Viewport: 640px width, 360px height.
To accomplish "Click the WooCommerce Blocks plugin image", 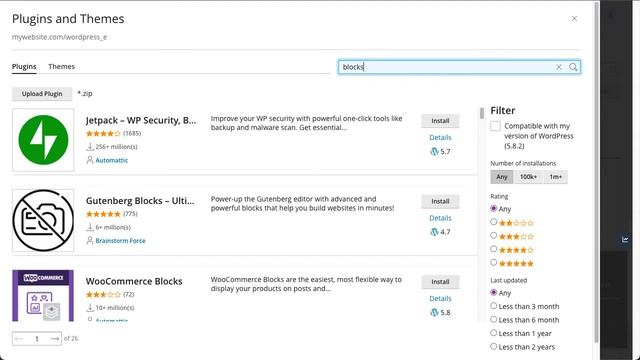I will [x=43, y=296].
